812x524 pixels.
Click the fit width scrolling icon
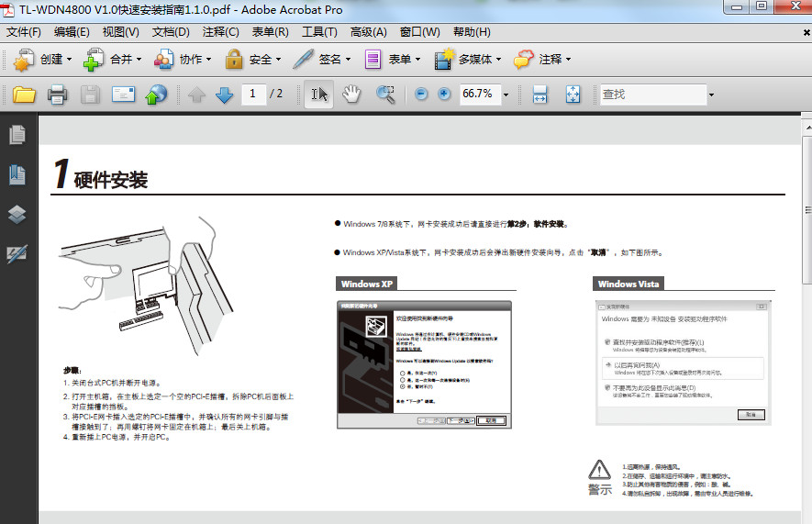pos(539,95)
